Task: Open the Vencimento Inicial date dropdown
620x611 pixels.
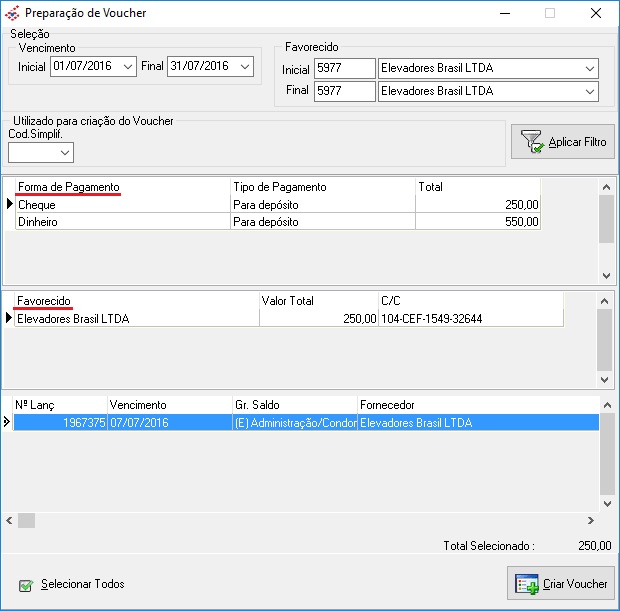Action: click(127, 67)
